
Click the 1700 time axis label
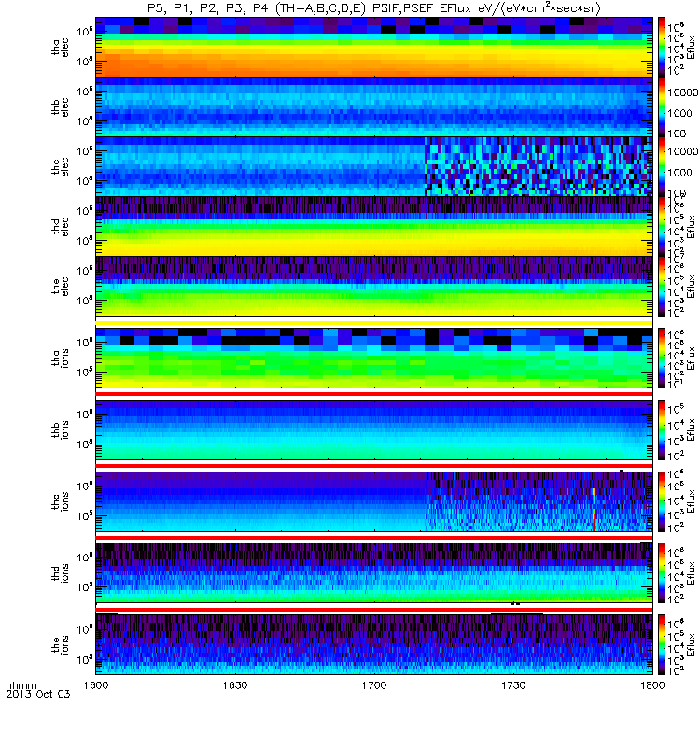(374, 685)
